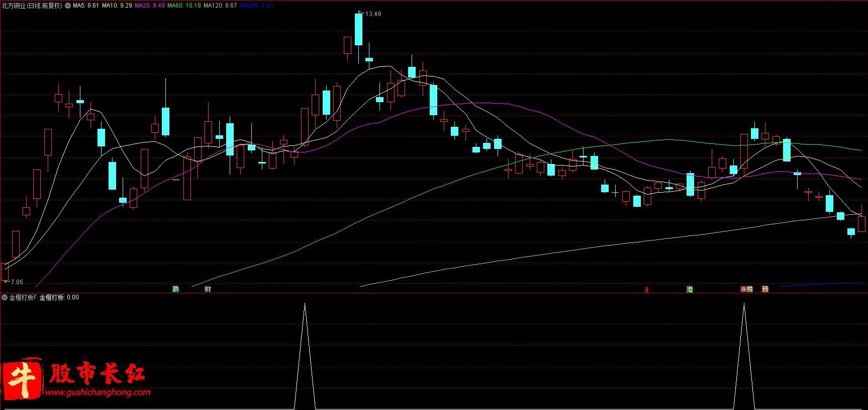This screenshot has width=868, height=410.
Task: Select the MA5: 8.61 label
Action: (86, 6)
